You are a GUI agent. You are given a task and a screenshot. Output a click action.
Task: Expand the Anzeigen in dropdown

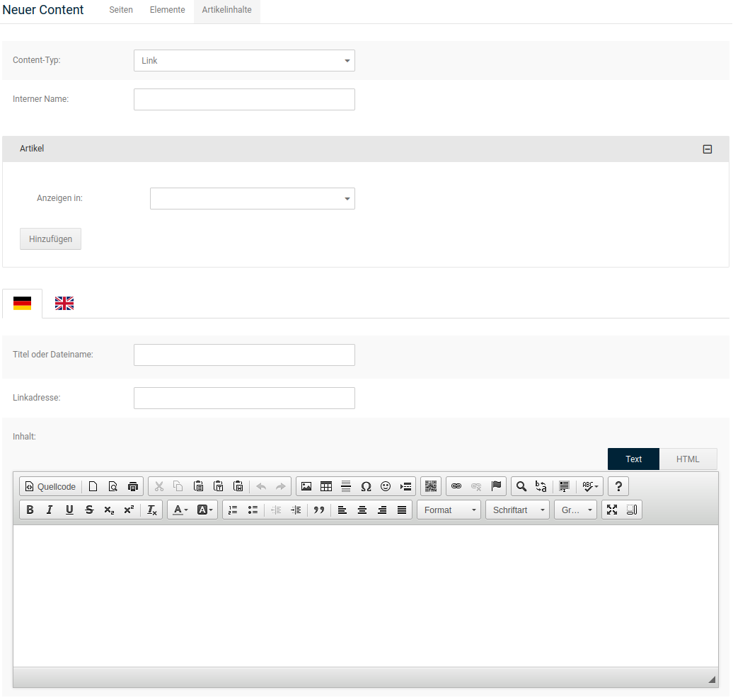click(x=253, y=199)
